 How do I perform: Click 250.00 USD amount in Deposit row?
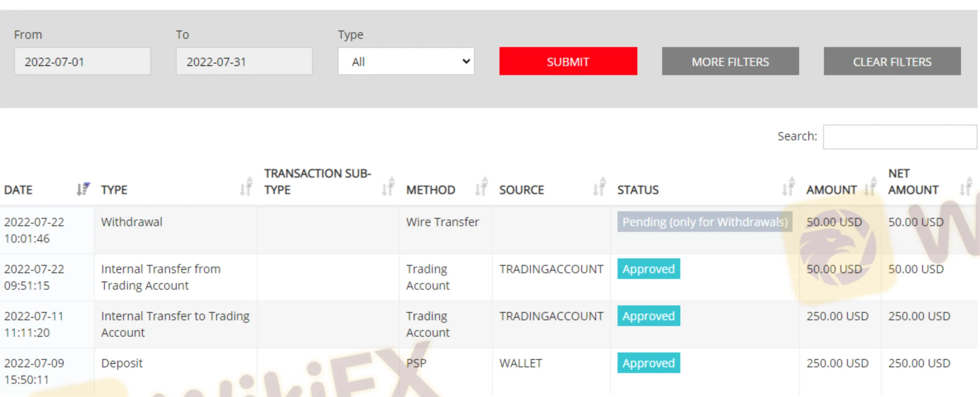click(838, 363)
